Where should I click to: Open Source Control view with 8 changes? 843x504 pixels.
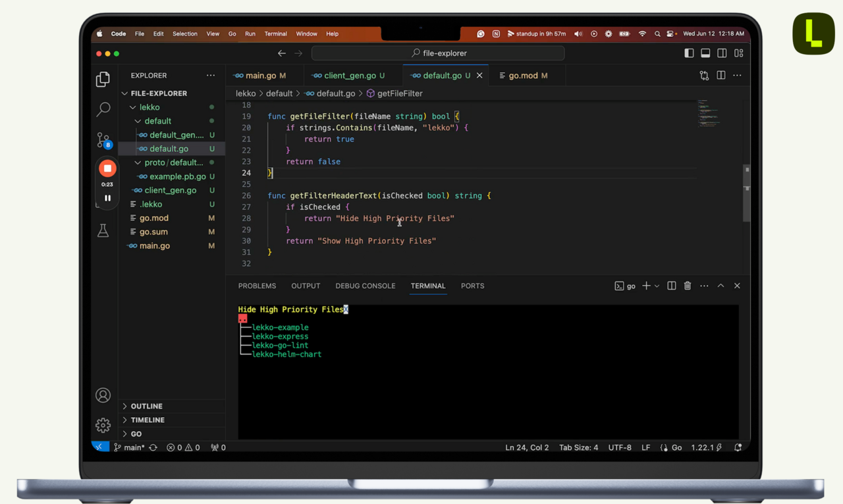[x=103, y=139]
